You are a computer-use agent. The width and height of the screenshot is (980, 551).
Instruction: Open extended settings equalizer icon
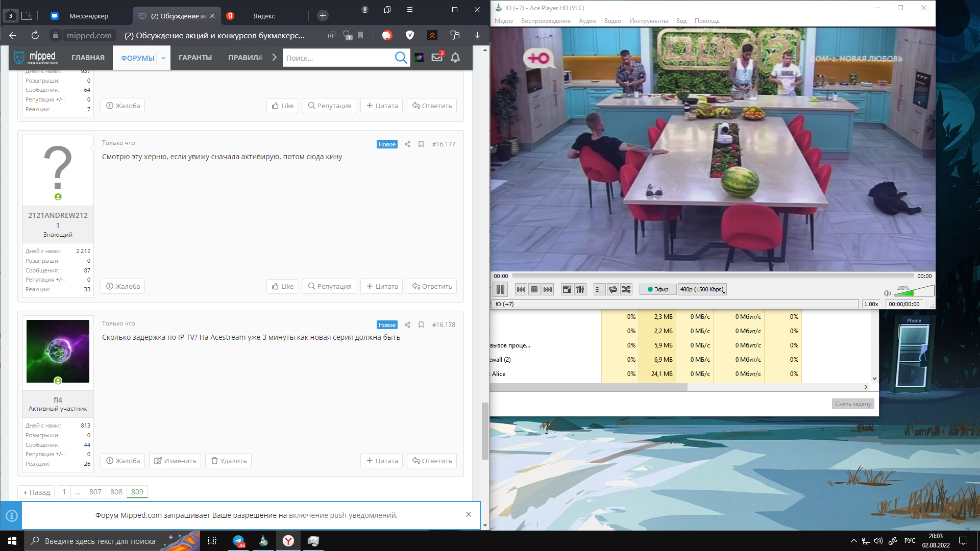[x=580, y=289]
